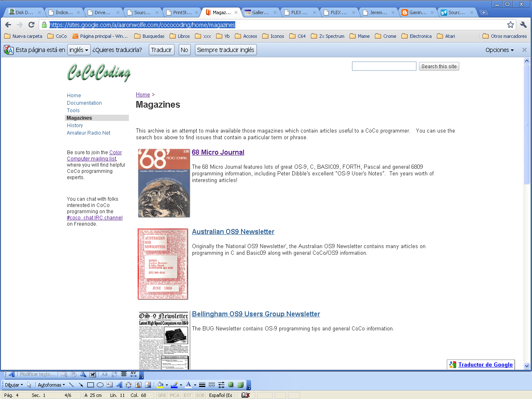Screen dimensions: 532x399
Task: Open the Autoformas dropdown
Action: coord(51,385)
